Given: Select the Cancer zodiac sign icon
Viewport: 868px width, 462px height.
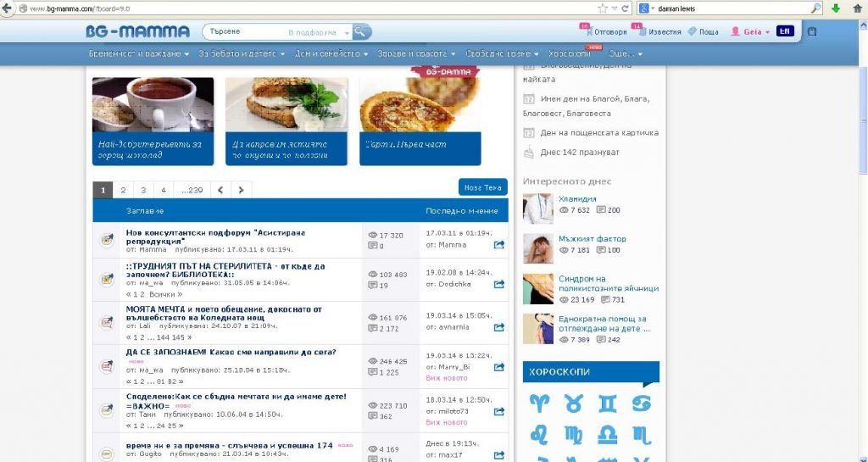Looking at the screenshot, I should (x=643, y=403).
